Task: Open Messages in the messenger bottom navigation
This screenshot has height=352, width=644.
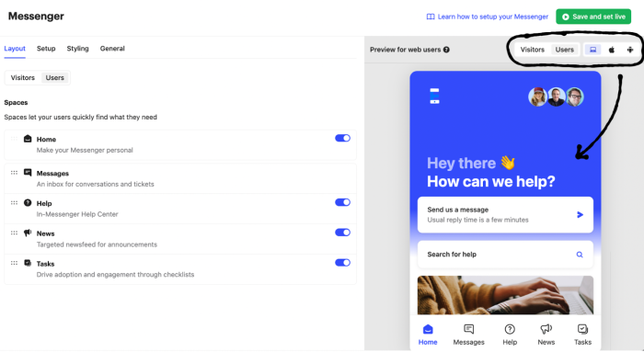Action: 468,335
